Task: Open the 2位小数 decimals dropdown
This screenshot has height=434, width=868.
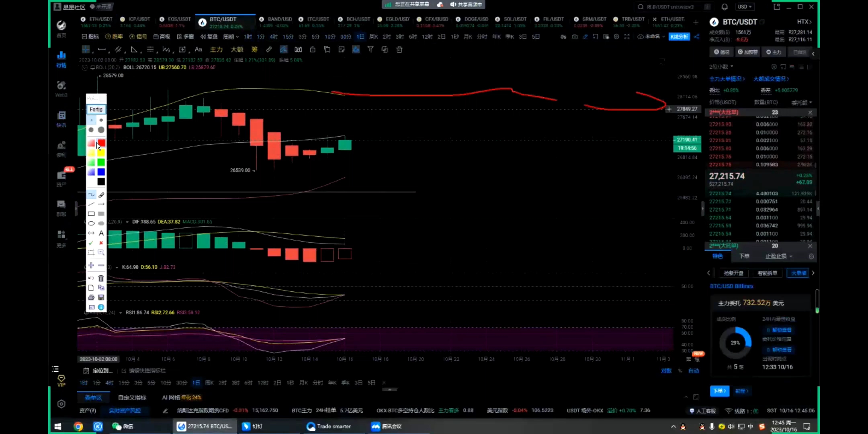Action: pyautogui.click(x=721, y=66)
